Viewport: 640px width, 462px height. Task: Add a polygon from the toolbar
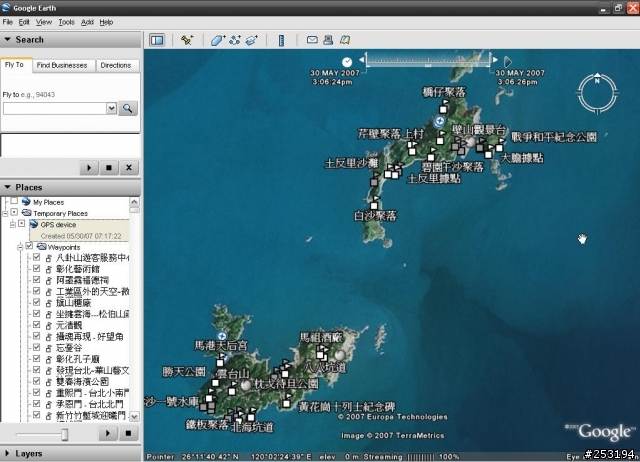[218, 40]
